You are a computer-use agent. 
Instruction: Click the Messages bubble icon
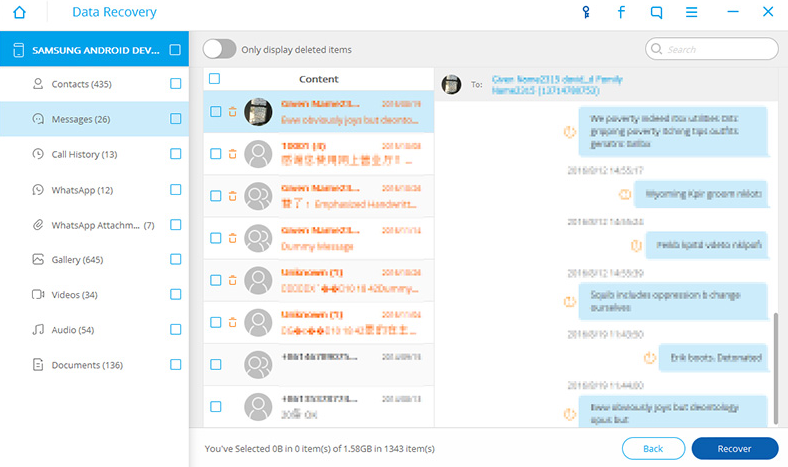pos(38,119)
